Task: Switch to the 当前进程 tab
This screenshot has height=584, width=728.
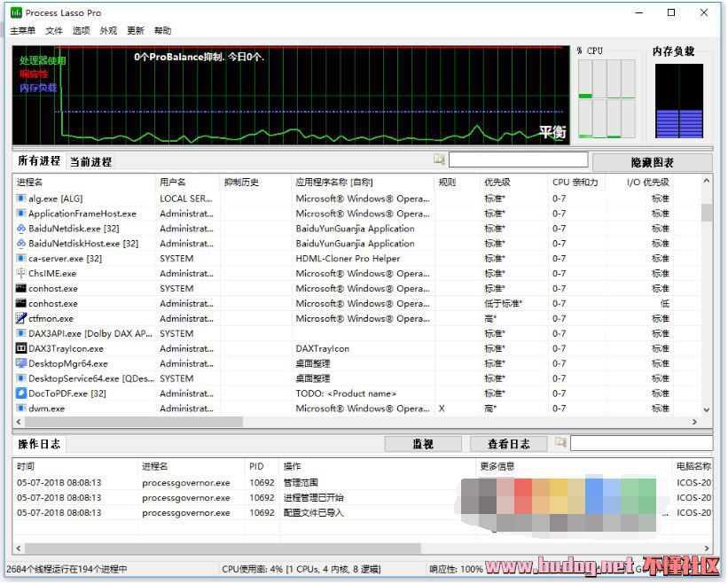Action: point(90,162)
